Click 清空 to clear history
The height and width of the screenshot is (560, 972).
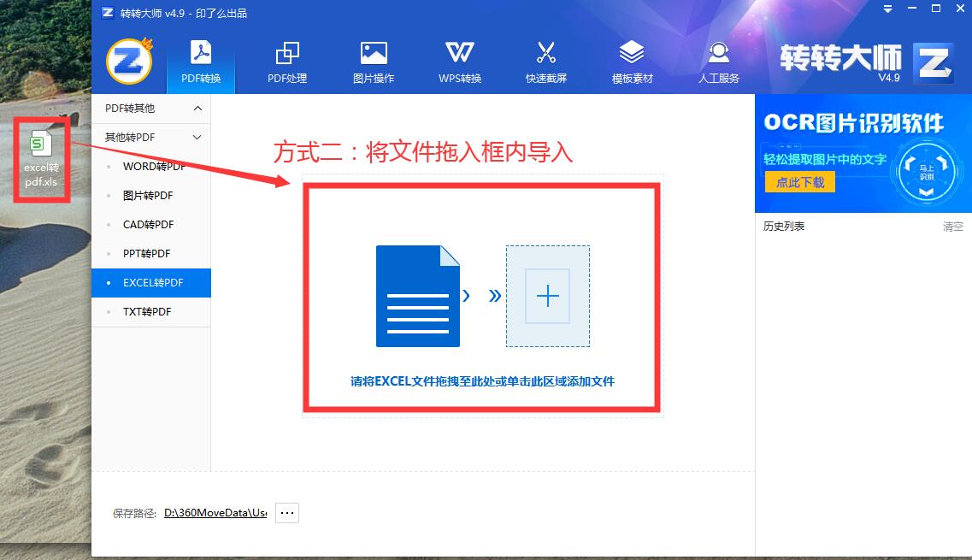[x=953, y=227]
